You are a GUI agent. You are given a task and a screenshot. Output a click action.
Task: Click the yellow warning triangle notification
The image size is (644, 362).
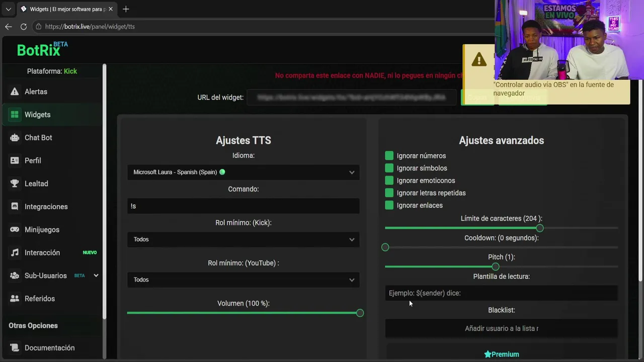(479, 60)
